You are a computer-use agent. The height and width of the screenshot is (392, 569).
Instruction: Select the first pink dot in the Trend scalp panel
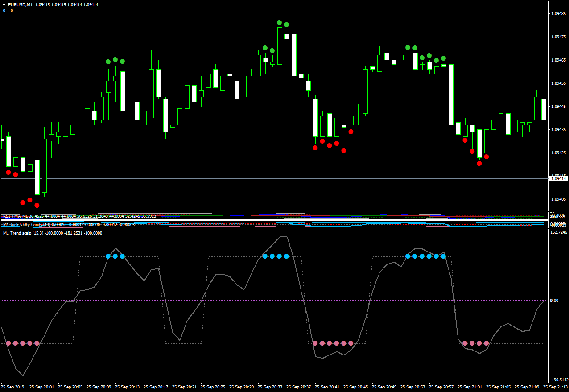8,343
